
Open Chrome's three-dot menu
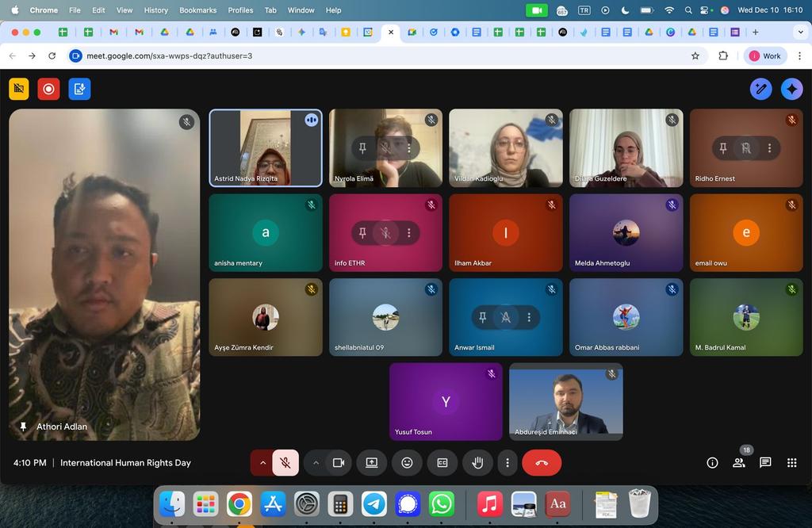(799, 56)
